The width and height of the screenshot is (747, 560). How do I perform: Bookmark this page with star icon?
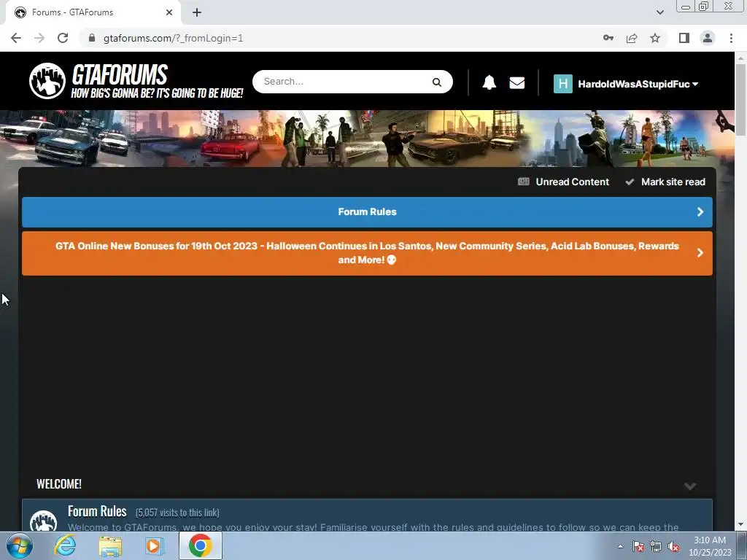click(x=655, y=38)
